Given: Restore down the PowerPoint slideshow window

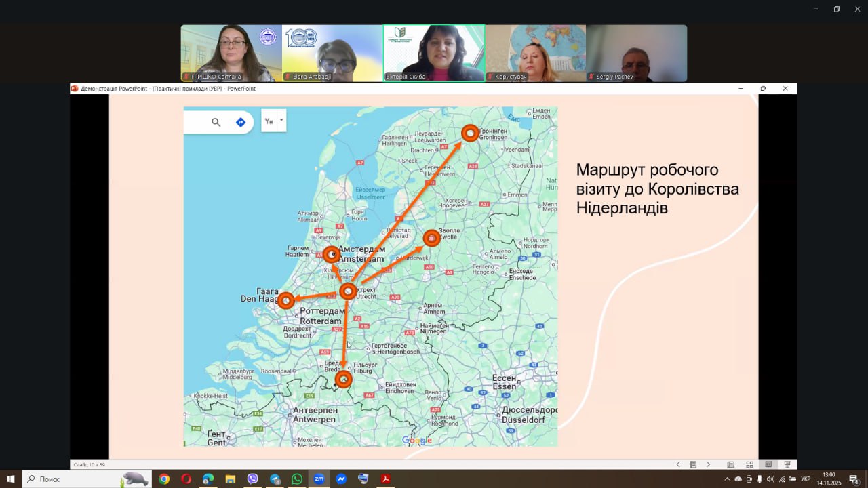Looking at the screenshot, I should point(763,89).
